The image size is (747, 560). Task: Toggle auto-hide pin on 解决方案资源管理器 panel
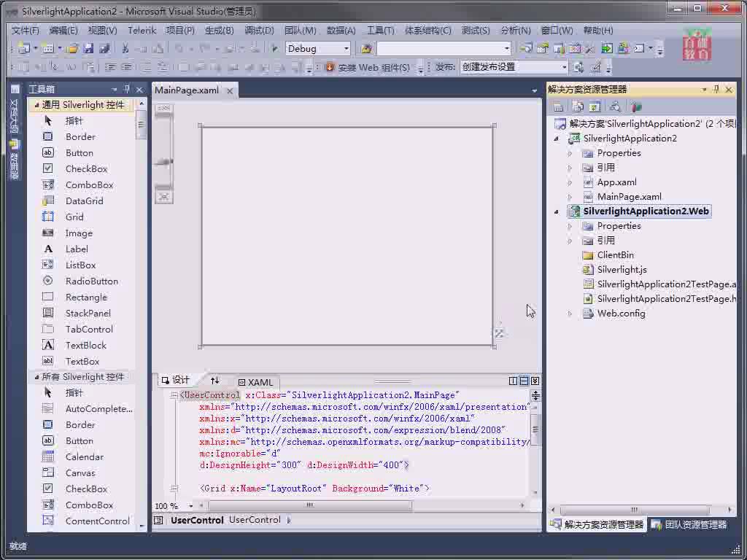point(716,89)
